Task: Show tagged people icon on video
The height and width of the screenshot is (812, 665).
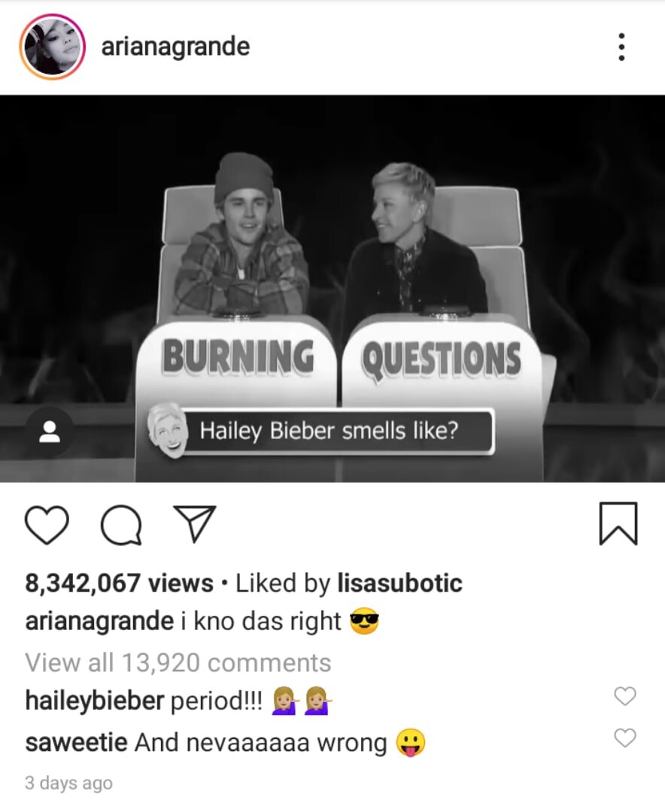Action: click(x=50, y=432)
